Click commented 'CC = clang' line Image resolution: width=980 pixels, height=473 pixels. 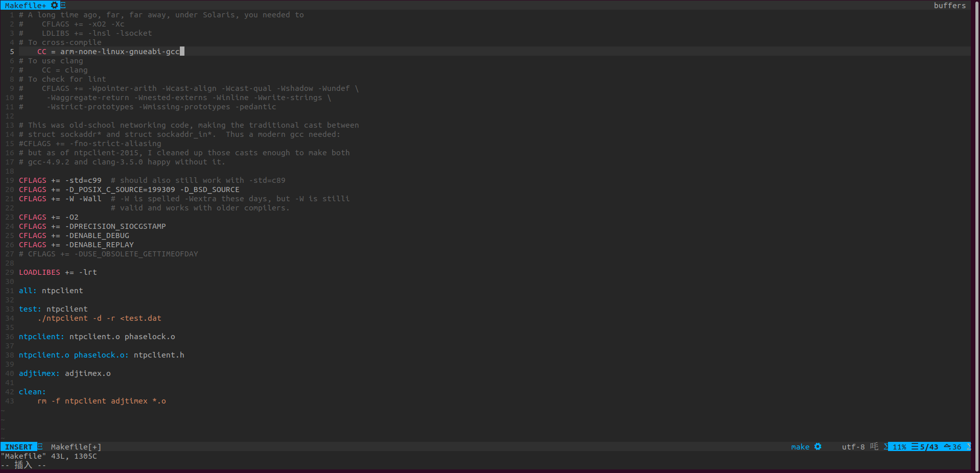(53, 69)
